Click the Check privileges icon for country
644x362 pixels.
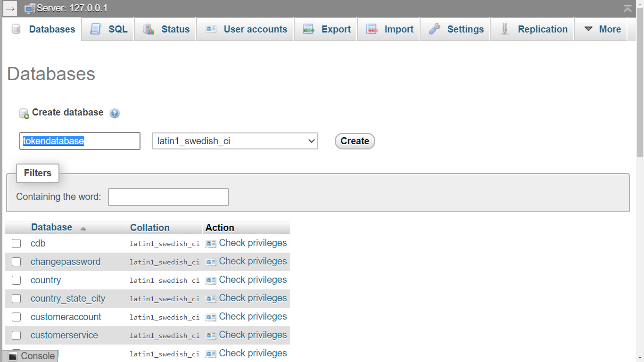[x=211, y=280]
